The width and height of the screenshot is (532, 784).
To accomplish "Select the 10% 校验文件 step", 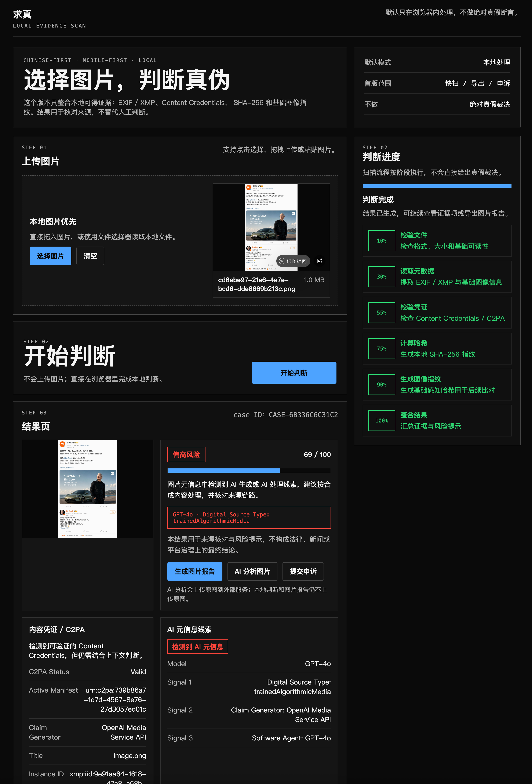I will point(437,241).
